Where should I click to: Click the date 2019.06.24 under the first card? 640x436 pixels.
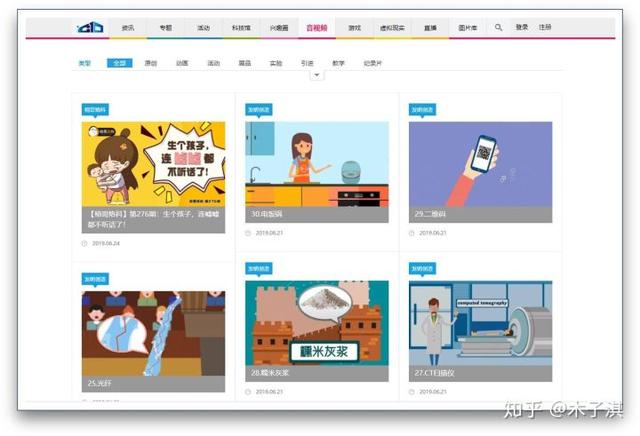click(106, 243)
